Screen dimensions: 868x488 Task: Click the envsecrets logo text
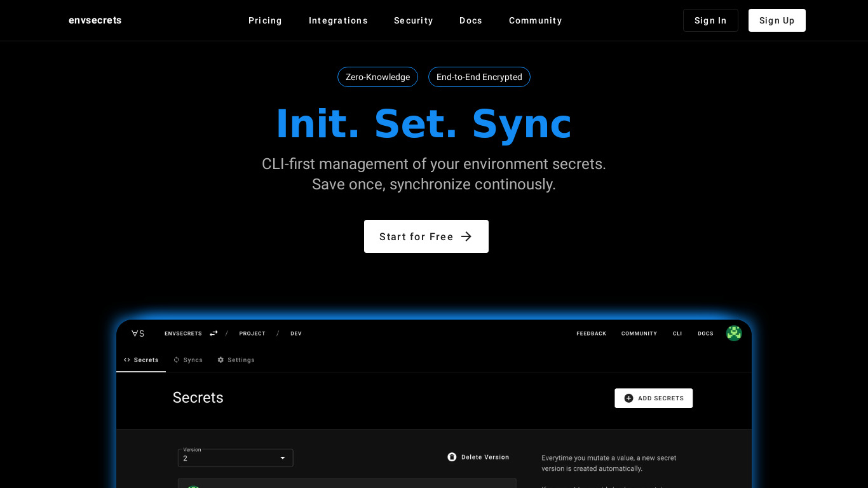pyautogui.click(x=95, y=20)
